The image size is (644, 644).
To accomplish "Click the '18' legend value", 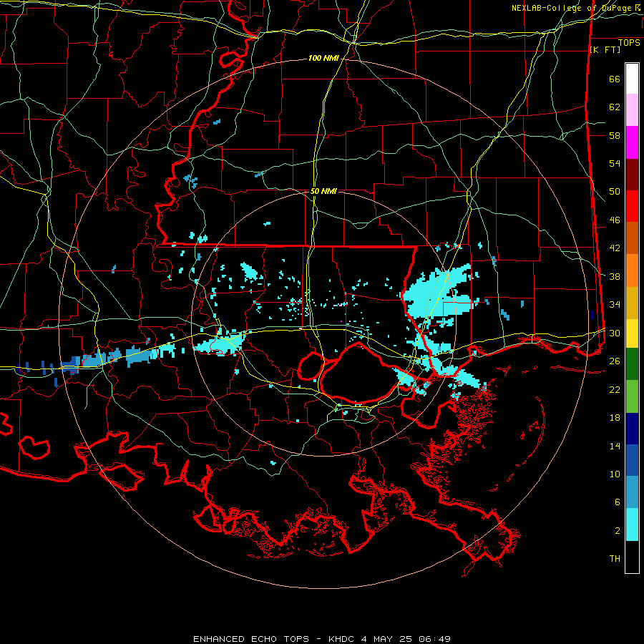I will (615, 418).
